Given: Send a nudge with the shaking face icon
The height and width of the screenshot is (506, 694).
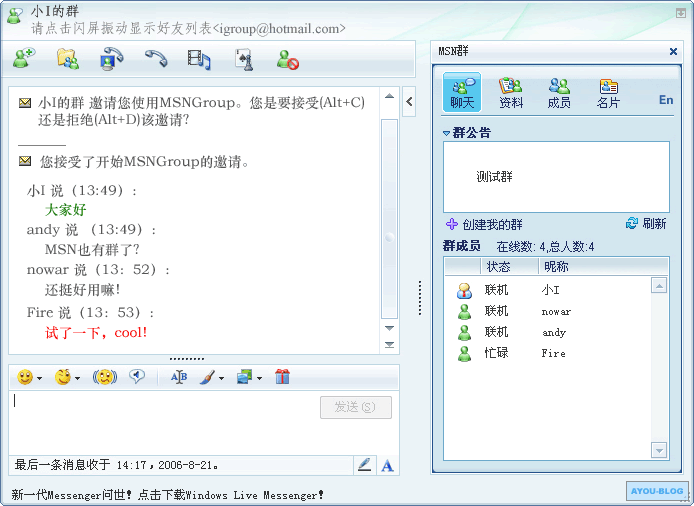Looking at the screenshot, I should [104, 377].
